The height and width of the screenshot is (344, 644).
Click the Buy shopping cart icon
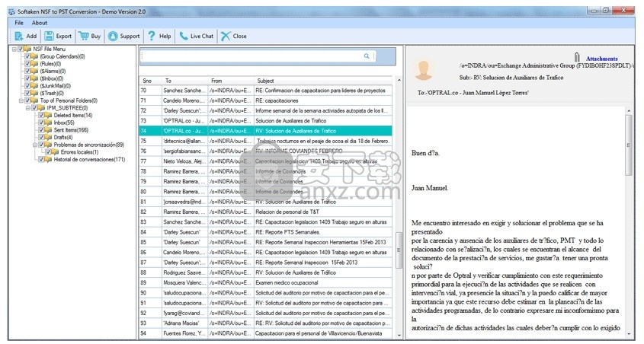click(x=83, y=36)
